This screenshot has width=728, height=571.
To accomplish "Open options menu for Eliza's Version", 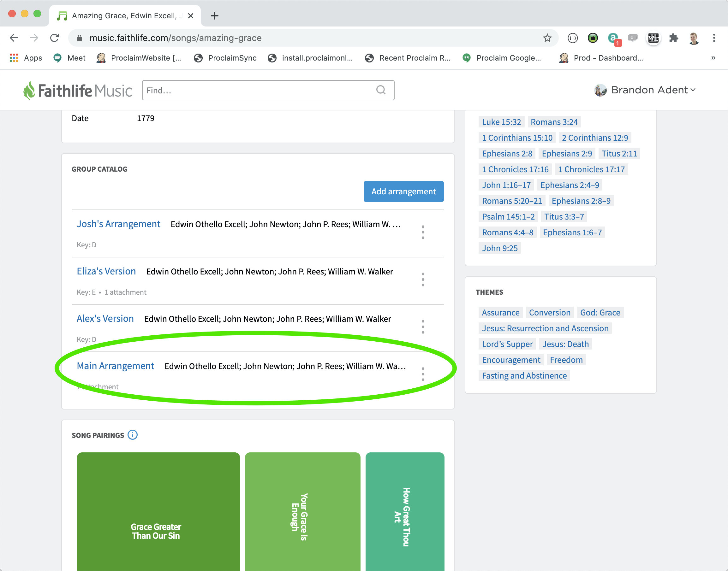I will point(423,280).
